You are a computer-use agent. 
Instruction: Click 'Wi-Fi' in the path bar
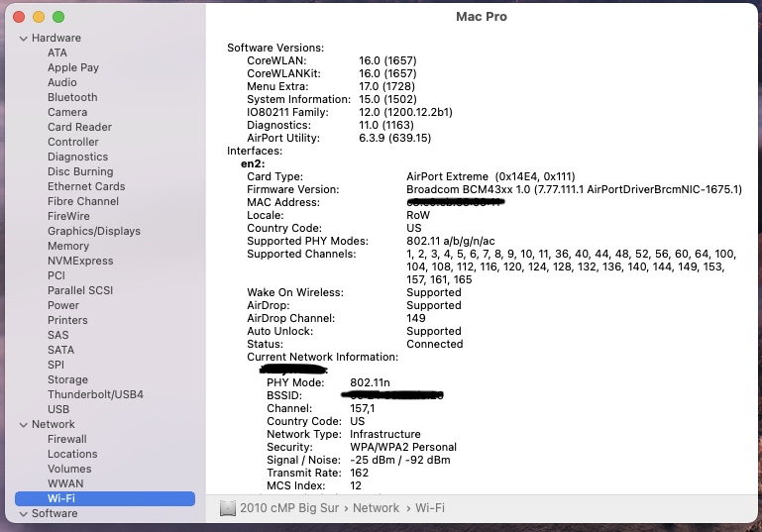pyautogui.click(x=430, y=508)
